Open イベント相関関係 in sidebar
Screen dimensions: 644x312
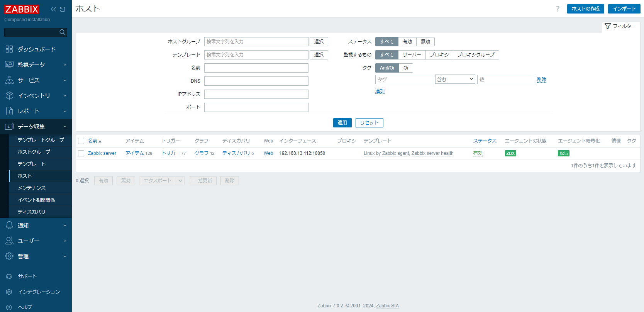(41, 200)
